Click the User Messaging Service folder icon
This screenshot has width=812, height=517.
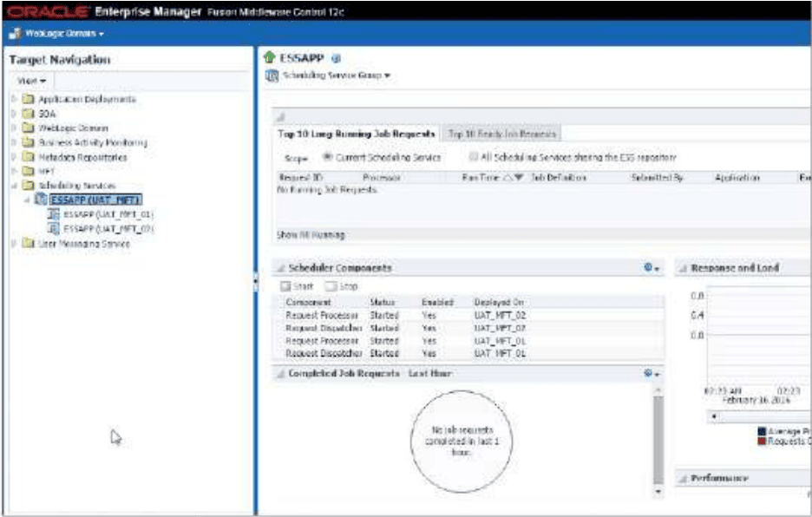tap(28, 243)
